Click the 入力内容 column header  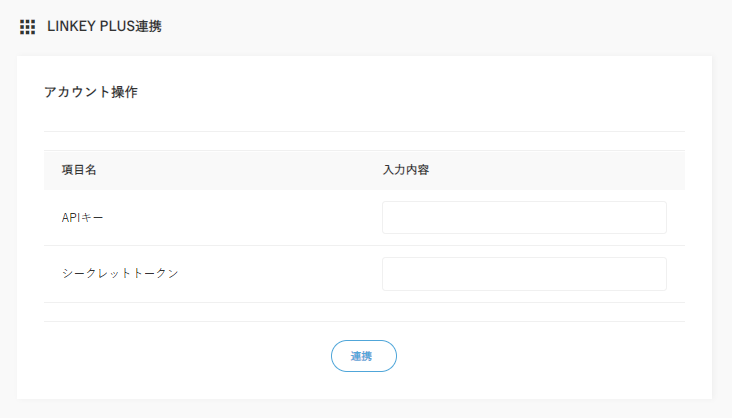click(406, 170)
